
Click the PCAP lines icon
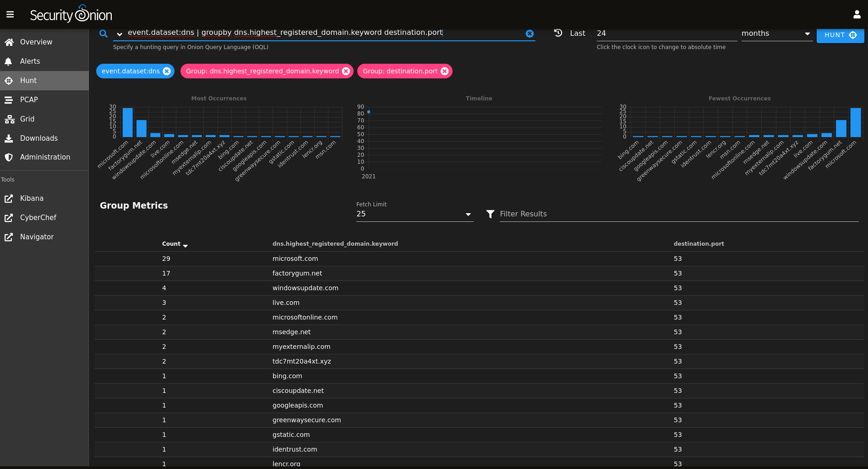click(8, 100)
